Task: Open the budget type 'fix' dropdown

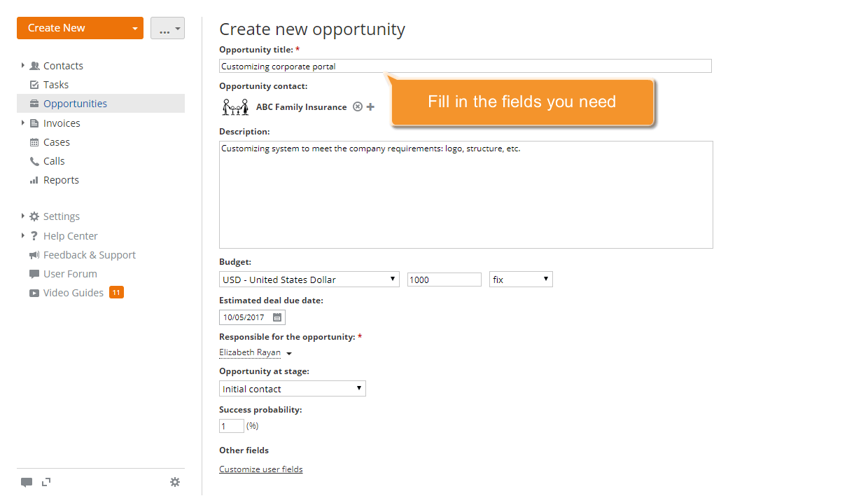Action: pyautogui.click(x=521, y=280)
